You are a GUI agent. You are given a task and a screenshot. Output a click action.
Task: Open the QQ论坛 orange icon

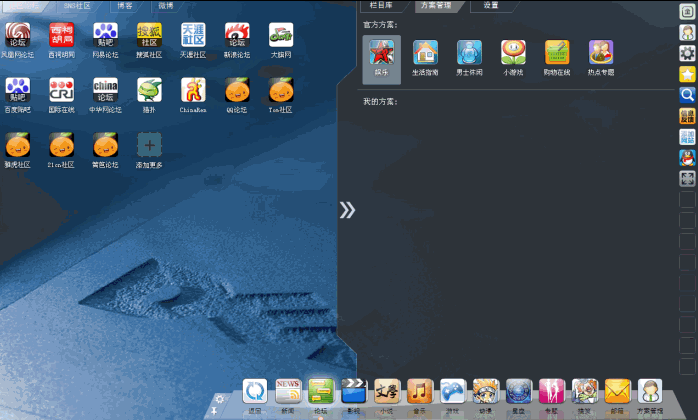point(237,90)
